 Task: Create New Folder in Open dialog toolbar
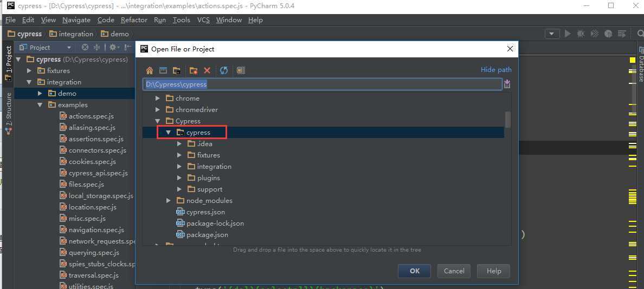(194, 70)
